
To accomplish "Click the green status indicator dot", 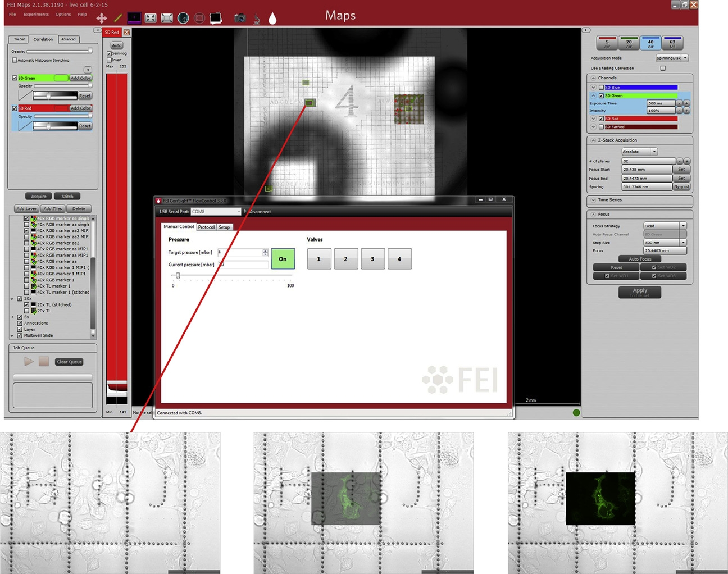I will [x=576, y=413].
